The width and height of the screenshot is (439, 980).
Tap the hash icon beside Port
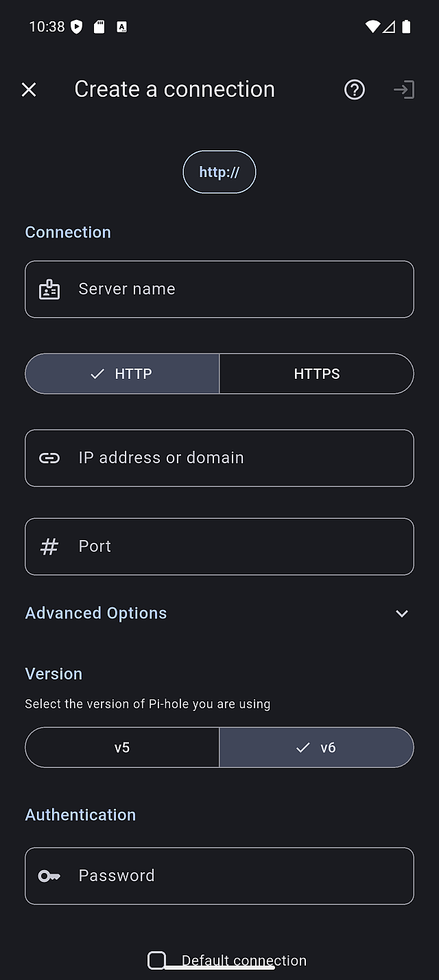tap(49, 546)
